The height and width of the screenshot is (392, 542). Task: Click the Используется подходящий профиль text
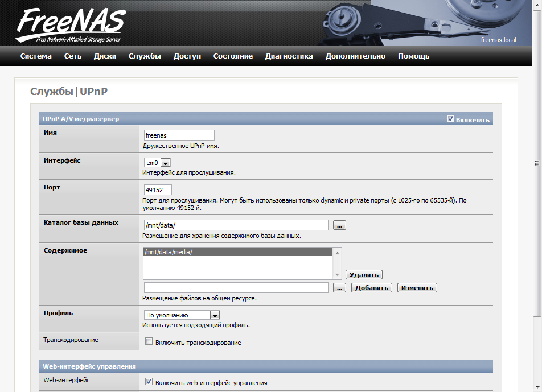(x=196, y=325)
